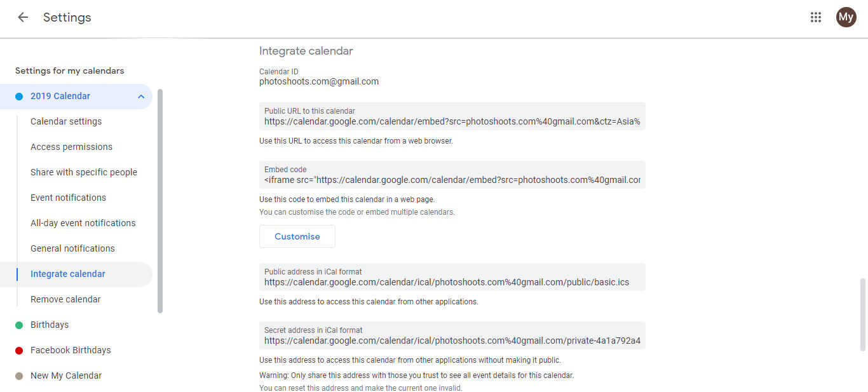The height and width of the screenshot is (392, 868).
Task: Open New My Calendar settings
Action: click(x=66, y=375)
